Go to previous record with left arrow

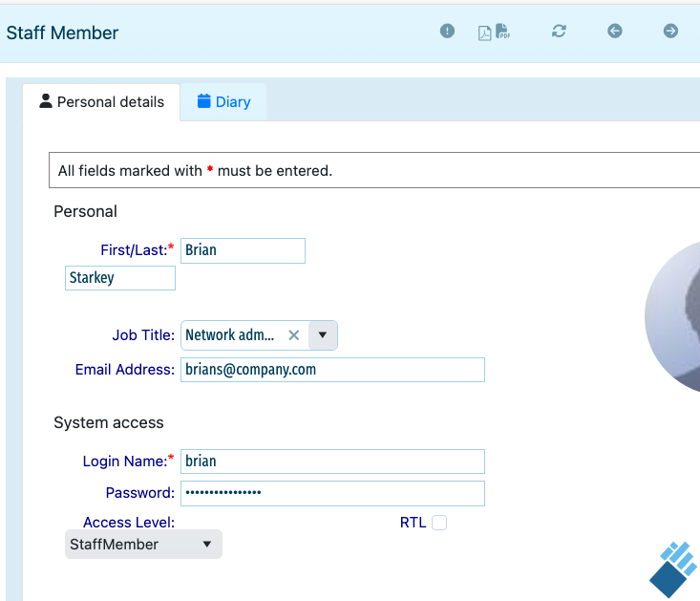tap(615, 31)
